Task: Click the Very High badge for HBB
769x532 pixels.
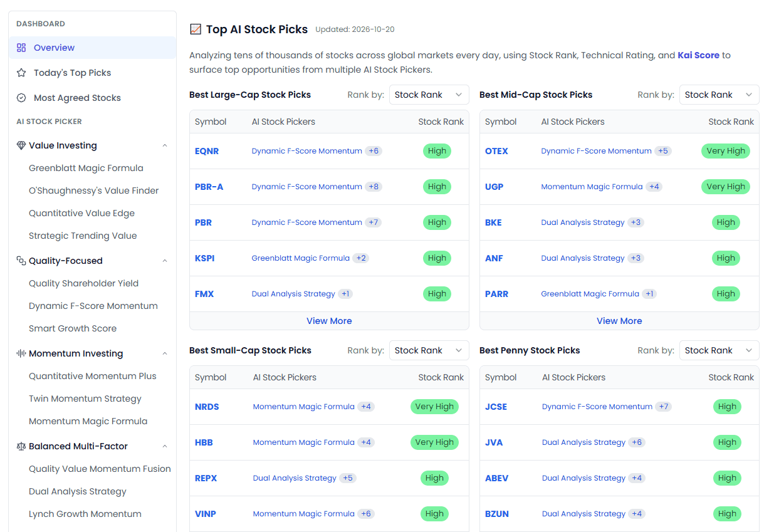Action: pos(434,442)
